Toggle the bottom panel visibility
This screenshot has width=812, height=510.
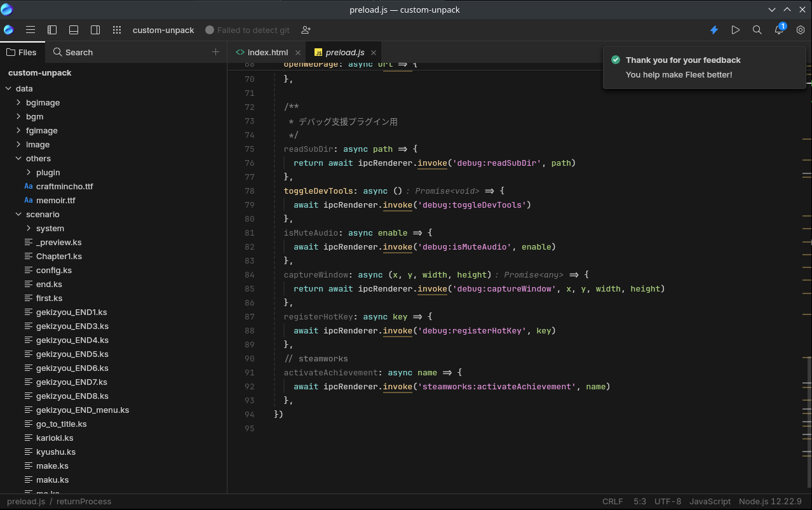pyautogui.click(x=74, y=30)
